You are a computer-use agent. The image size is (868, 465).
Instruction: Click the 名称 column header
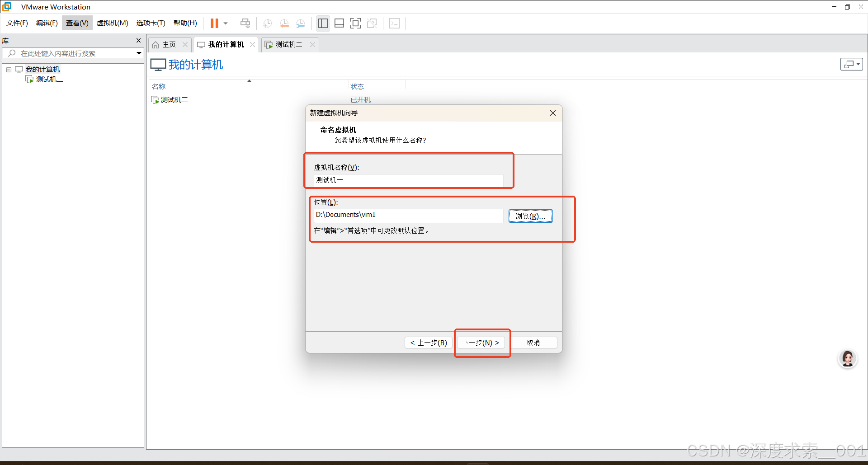click(x=159, y=86)
